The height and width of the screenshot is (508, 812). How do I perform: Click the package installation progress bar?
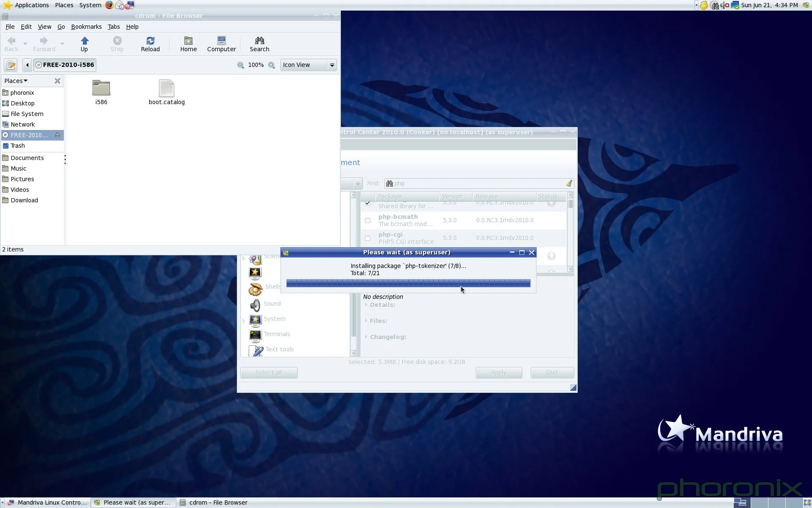(x=408, y=283)
